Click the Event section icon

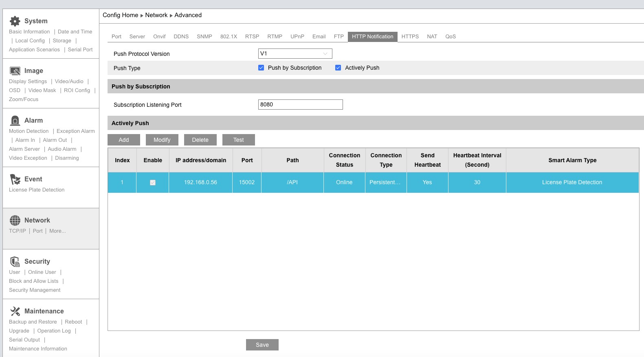pyautogui.click(x=15, y=179)
